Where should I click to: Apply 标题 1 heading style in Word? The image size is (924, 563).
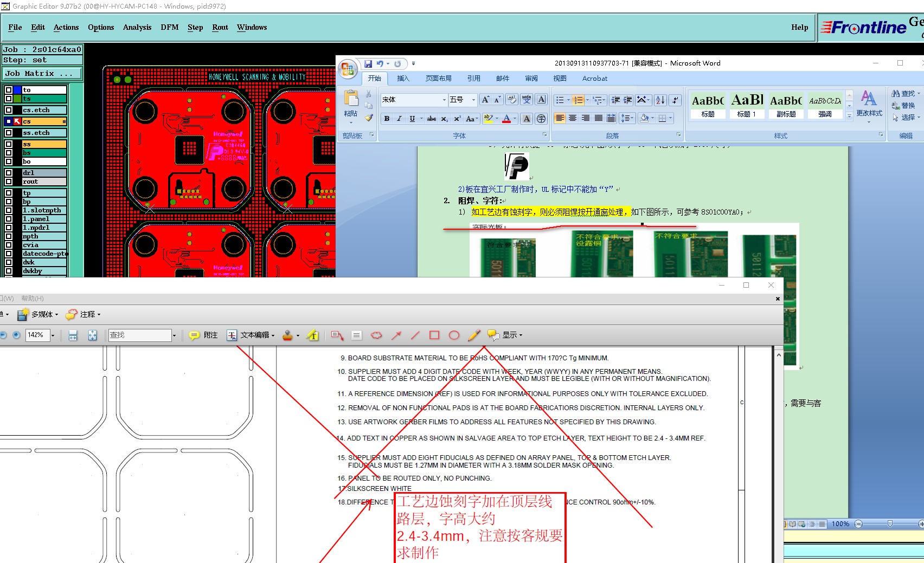pyautogui.click(x=747, y=105)
